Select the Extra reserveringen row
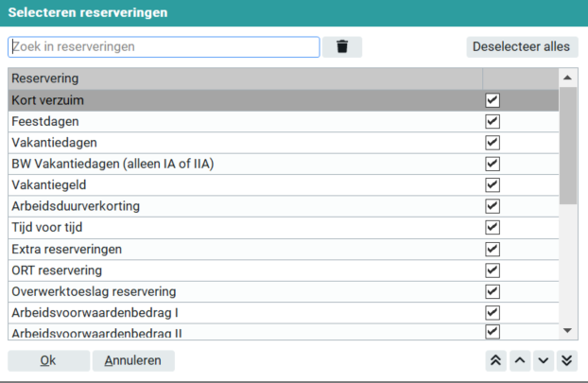Viewport: 588px width, 383px height. pyautogui.click(x=189, y=249)
